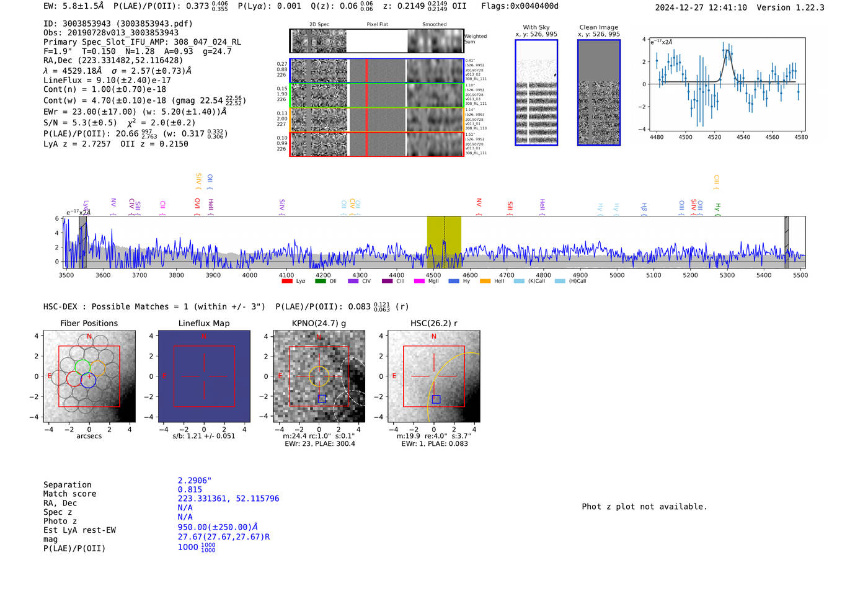Select the blue-bordered fiber 2D spectrum row
Viewport: 868px width, 591px height.
pyautogui.click(x=376, y=71)
